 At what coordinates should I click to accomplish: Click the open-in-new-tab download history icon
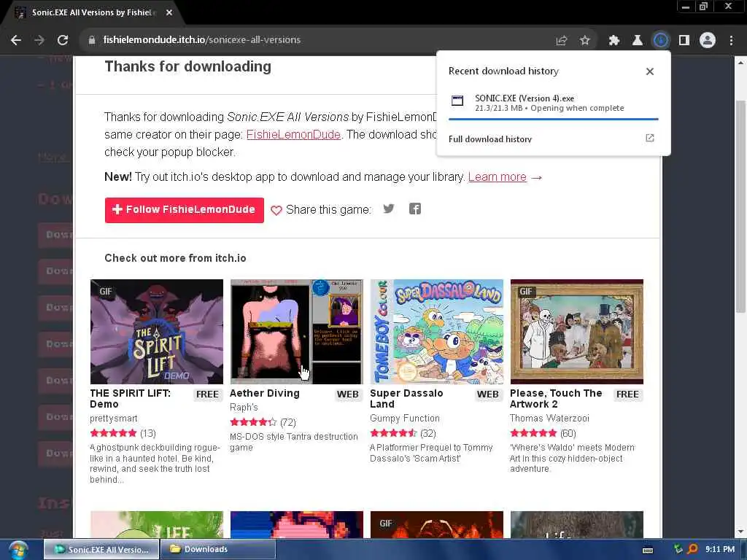(x=650, y=138)
